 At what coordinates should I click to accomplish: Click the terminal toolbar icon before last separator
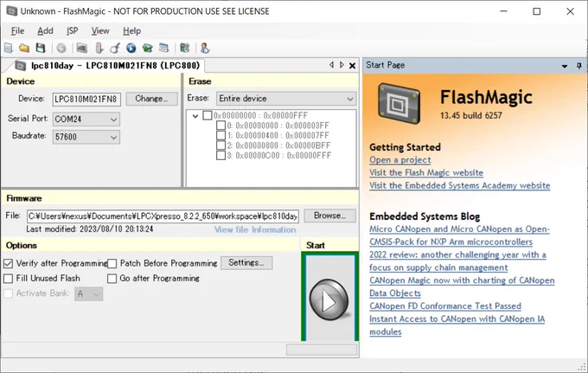(x=184, y=48)
